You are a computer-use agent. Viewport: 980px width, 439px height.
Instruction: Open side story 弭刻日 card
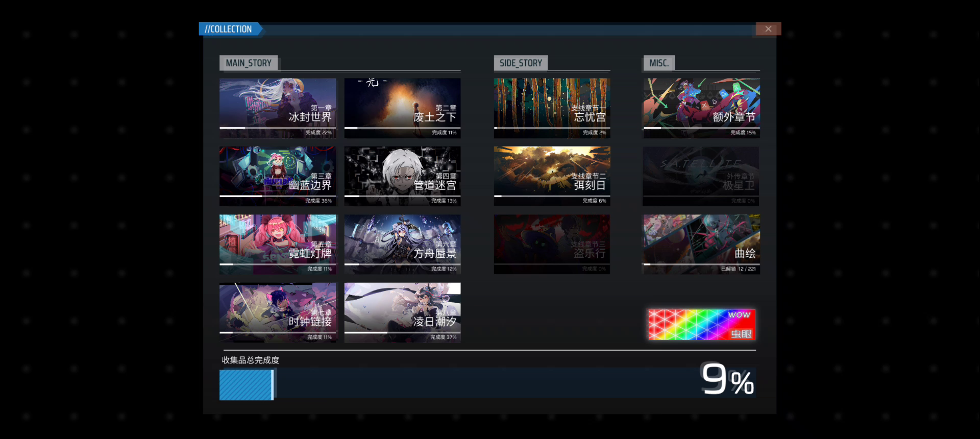pyautogui.click(x=552, y=176)
